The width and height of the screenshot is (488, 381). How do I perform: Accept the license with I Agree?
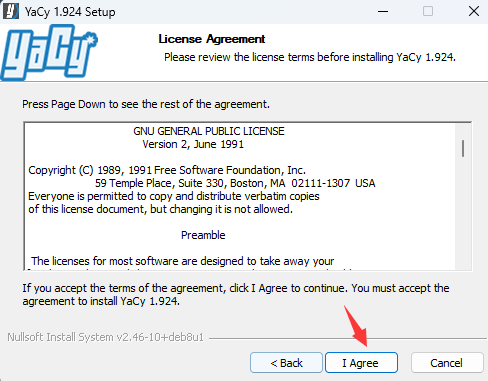[x=361, y=362]
